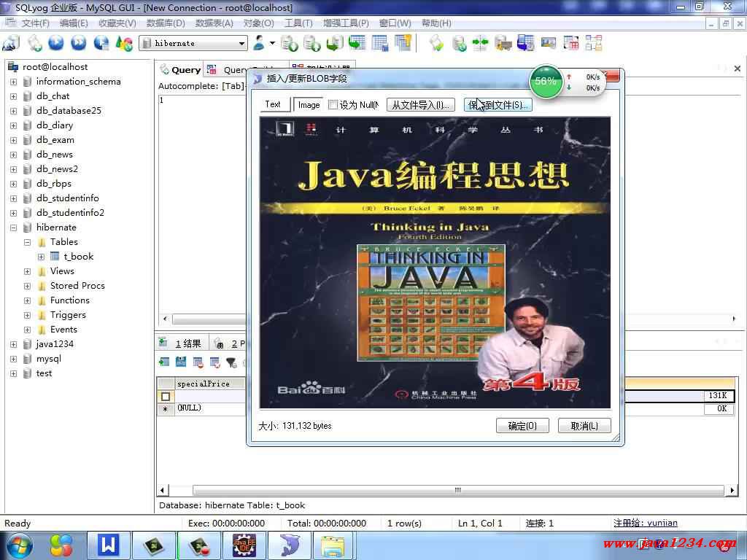Viewport: 747px width, 560px height.
Task: Open the Java EE IDE taskbar icon
Action: (244, 545)
